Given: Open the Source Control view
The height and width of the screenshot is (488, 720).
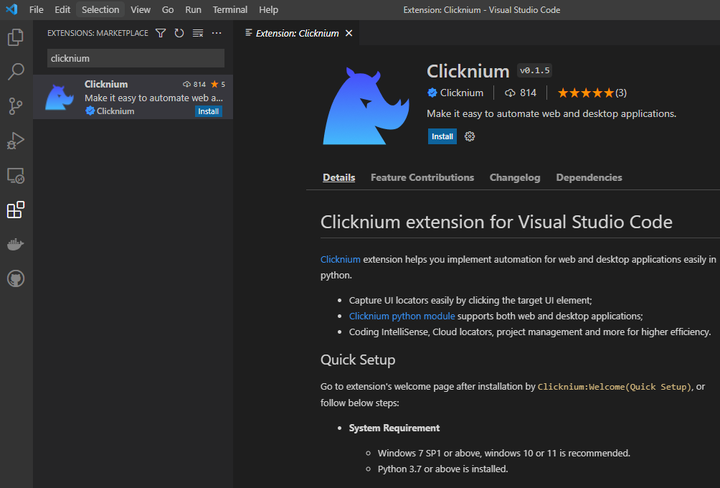Looking at the screenshot, I should tap(15, 106).
